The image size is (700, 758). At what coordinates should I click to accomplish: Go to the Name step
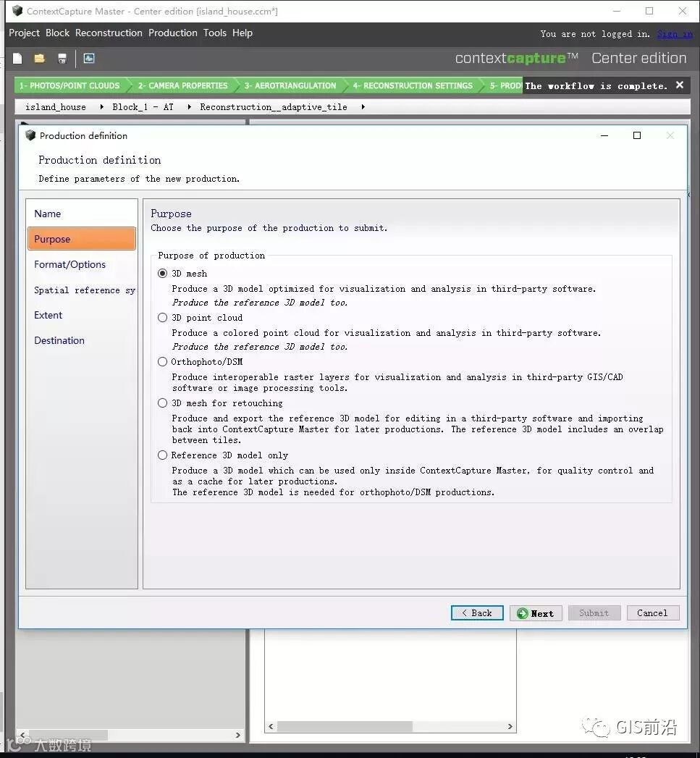point(82,214)
